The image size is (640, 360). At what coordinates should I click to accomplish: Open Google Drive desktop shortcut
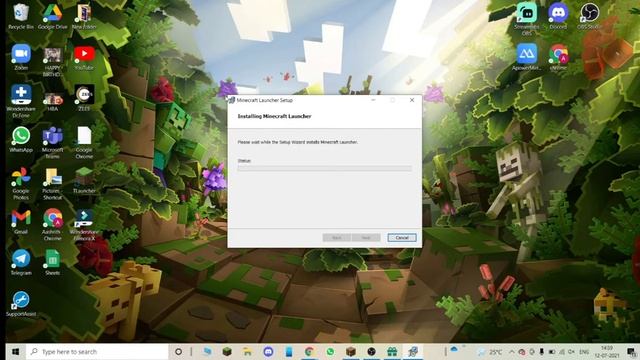coord(52,16)
